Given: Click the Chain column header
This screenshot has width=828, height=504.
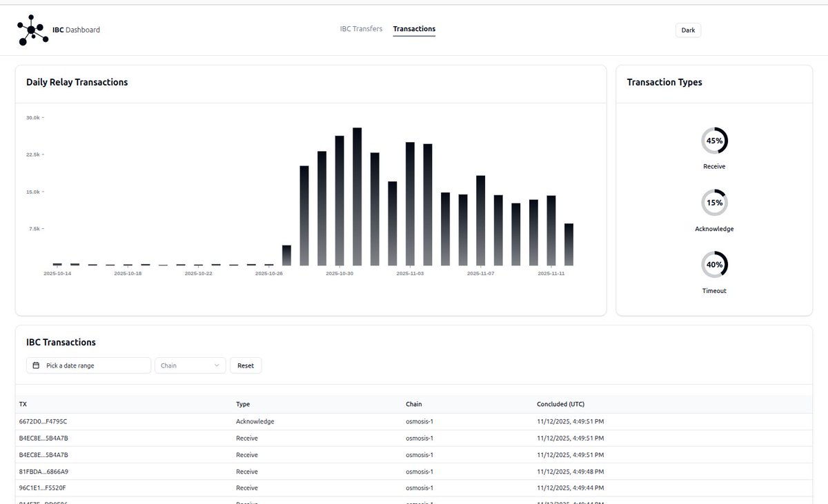Looking at the screenshot, I should [x=414, y=404].
